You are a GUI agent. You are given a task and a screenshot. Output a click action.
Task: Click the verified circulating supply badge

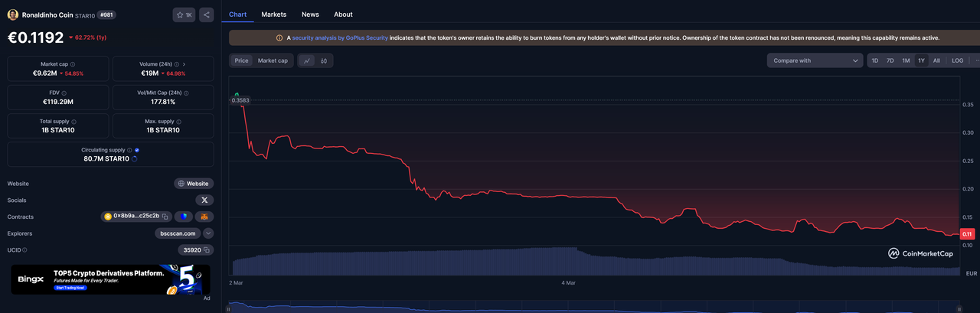(137, 150)
